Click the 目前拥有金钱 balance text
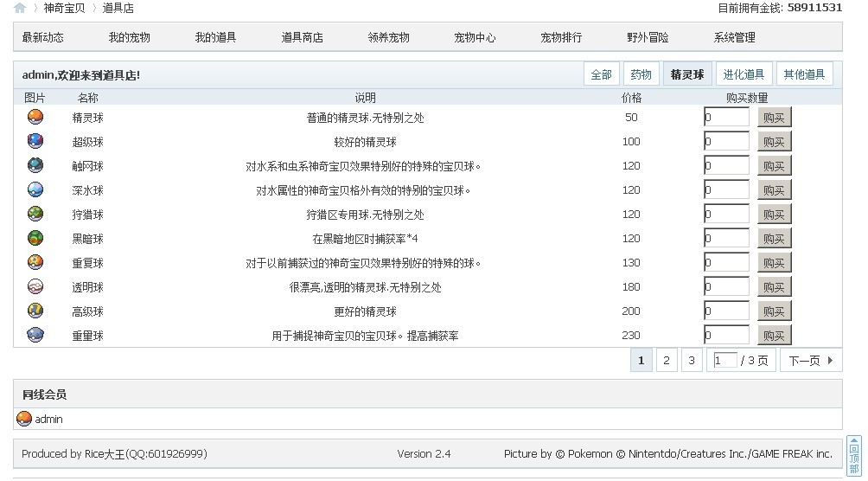The height and width of the screenshot is (481, 868). (x=780, y=8)
